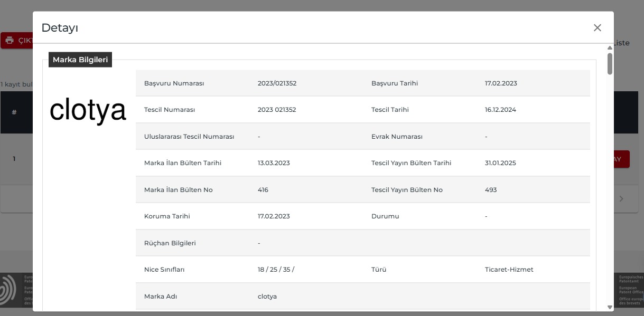644x316 pixels.
Task: Click the clotya trademark logo image
Action: tap(88, 110)
